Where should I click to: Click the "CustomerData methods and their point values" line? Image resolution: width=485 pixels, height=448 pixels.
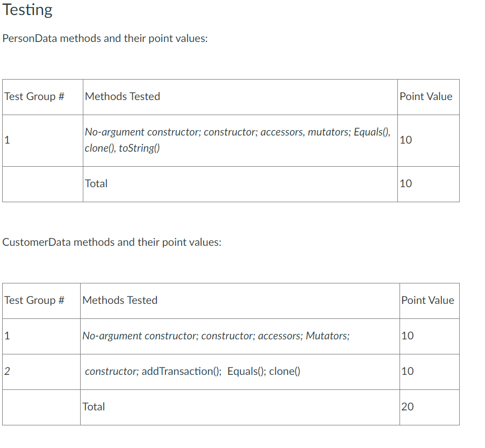coord(112,242)
